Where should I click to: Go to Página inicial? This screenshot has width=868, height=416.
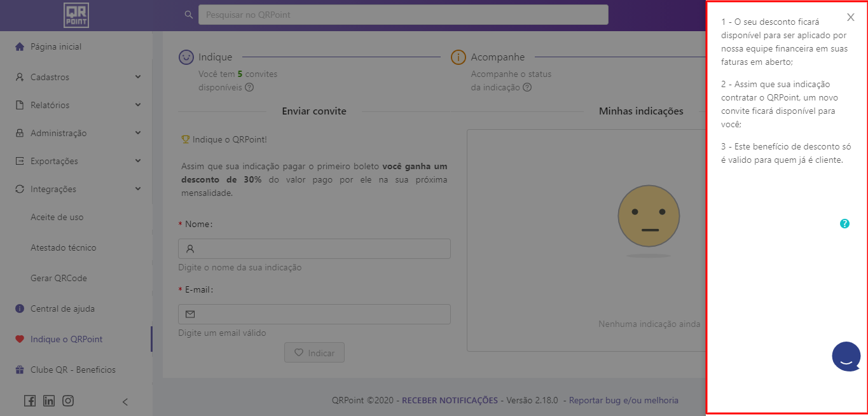click(56, 46)
